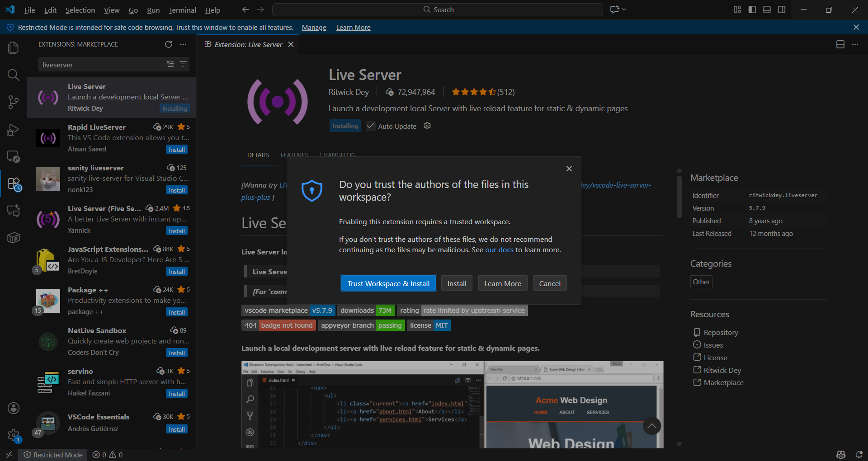The height and width of the screenshot is (461, 868).
Task: Open the Explorer view in activity bar
Action: (14, 48)
